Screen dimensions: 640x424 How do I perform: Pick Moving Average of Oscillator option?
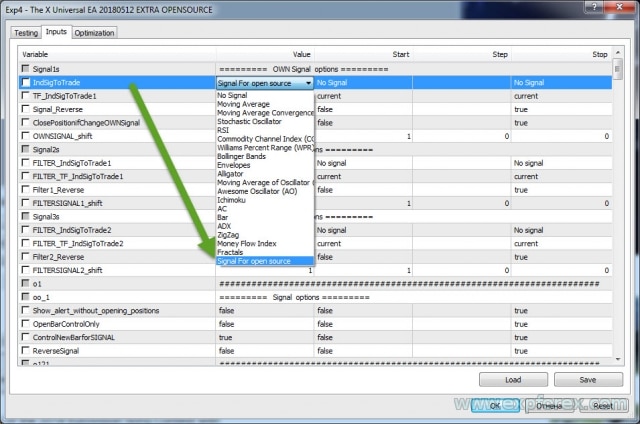click(265, 182)
